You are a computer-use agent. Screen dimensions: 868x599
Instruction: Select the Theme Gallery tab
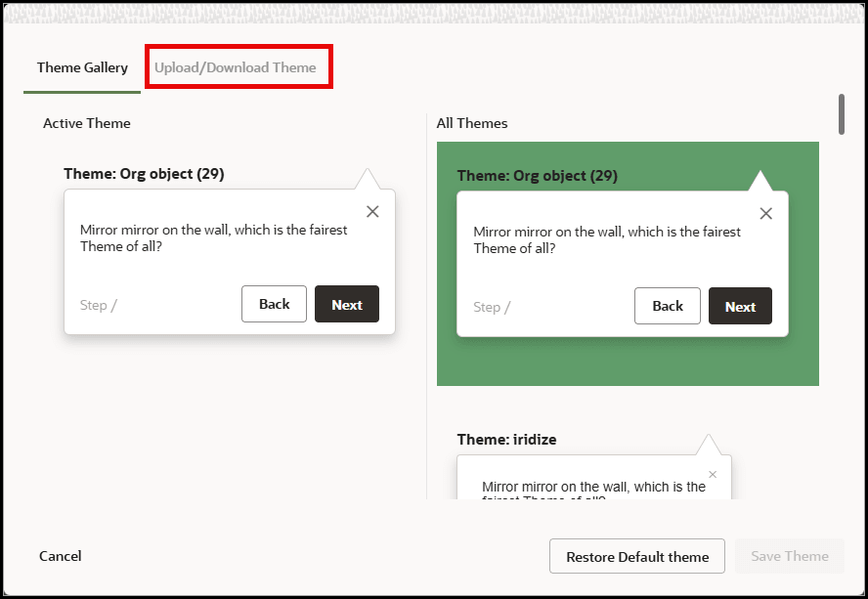[81, 67]
